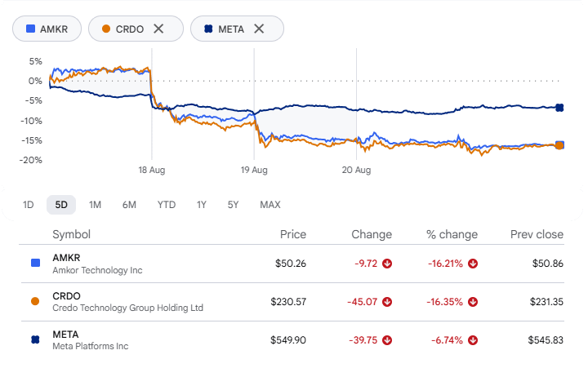Click the Amkor Technology Inc company name
The image size is (588, 368).
97,270
